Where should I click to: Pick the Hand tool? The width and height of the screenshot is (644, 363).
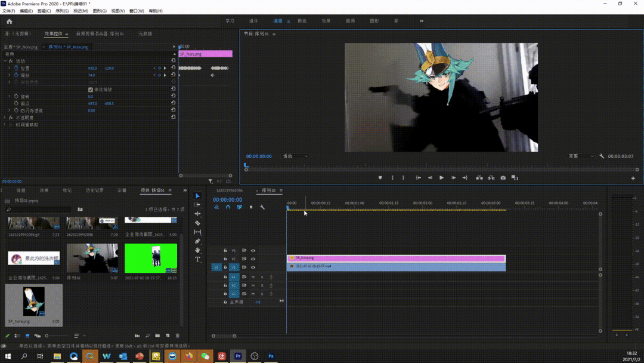click(x=197, y=250)
